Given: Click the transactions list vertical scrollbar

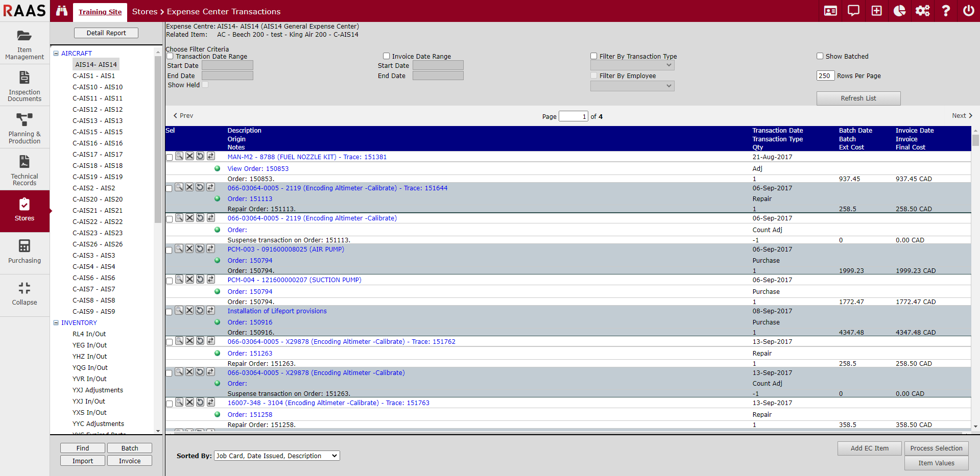Looking at the screenshot, I should [975, 281].
